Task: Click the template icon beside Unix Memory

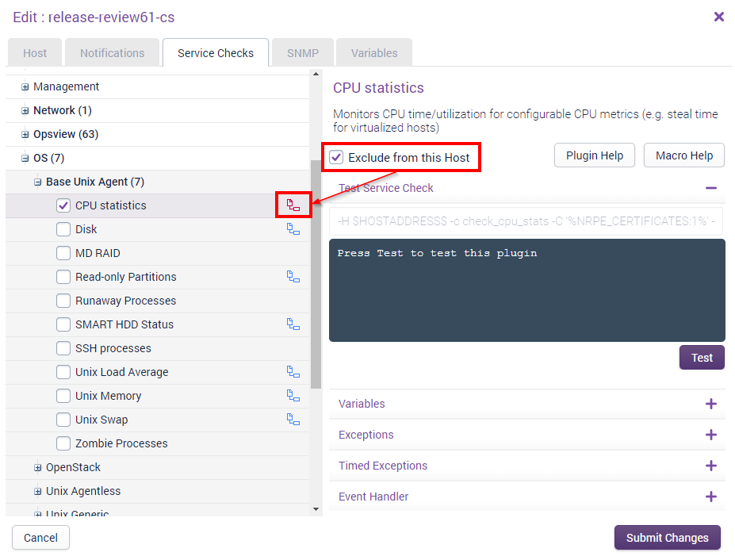Action: [x=293, y=396]
